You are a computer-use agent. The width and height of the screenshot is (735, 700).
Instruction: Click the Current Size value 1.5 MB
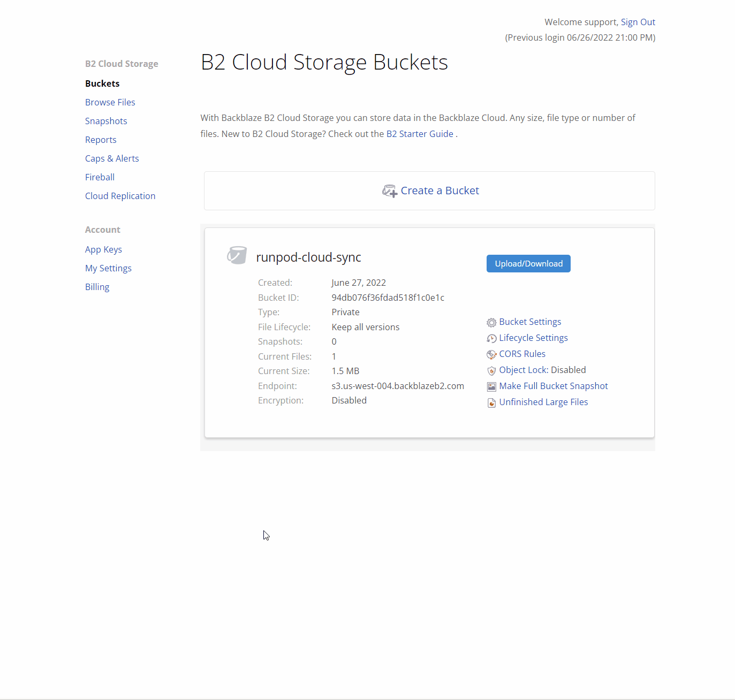[x=345, y=371]
